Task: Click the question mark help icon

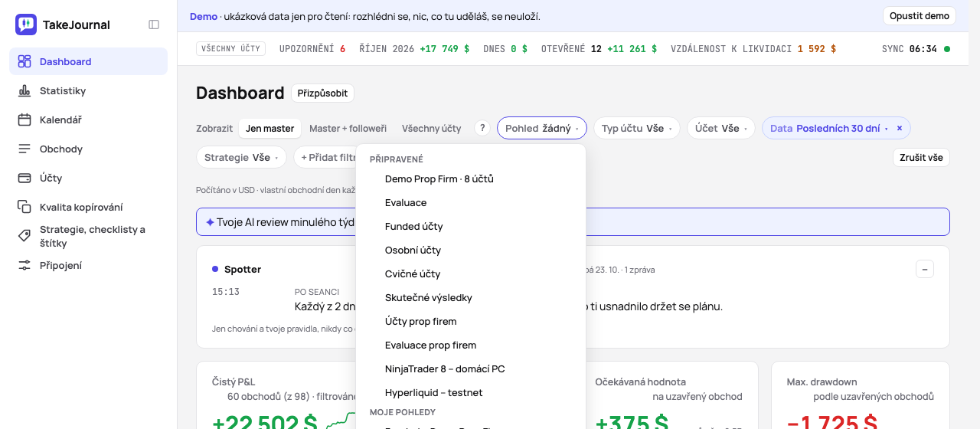Action: (482, 128)
